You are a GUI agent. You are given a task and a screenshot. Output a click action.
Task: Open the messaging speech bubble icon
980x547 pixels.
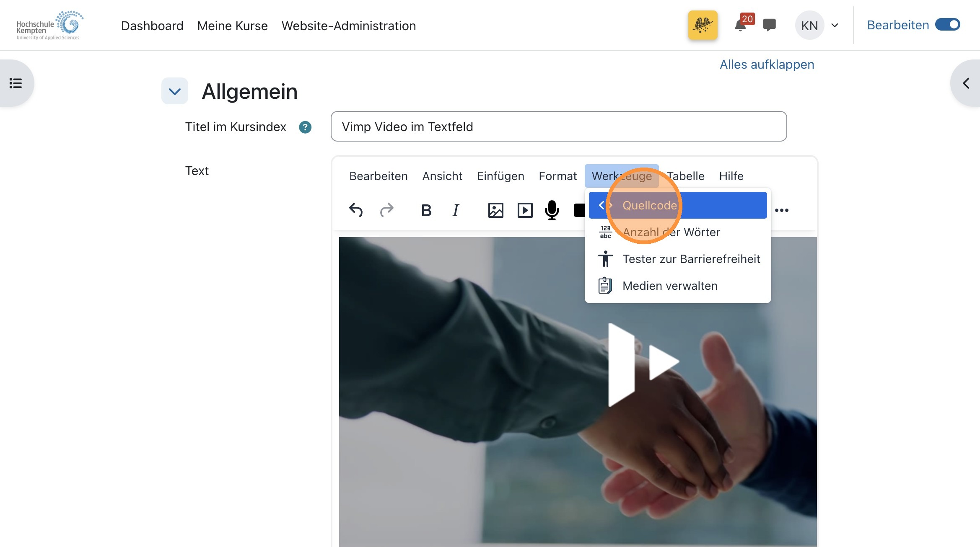[x=769, y=25]
